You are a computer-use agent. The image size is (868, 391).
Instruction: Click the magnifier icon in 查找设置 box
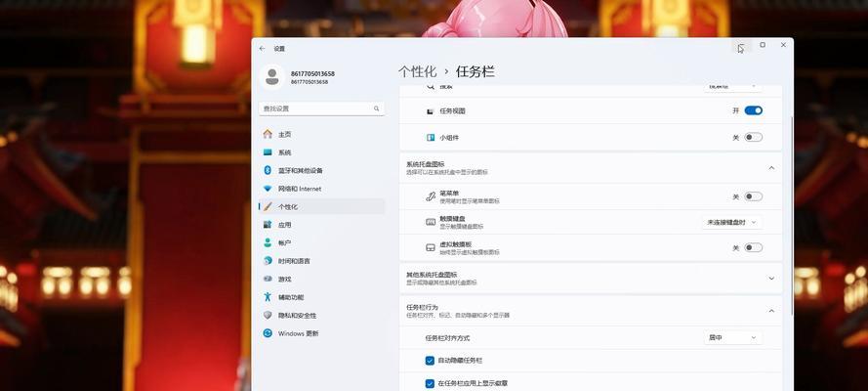[377, 109]
